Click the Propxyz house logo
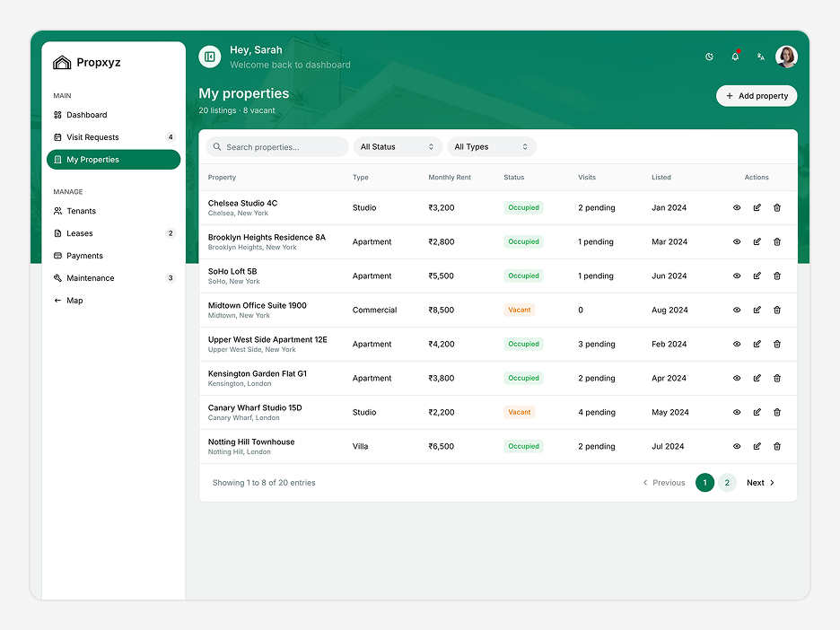The height and width of the screenshot is (630, 840). pyautogui.click(x=62, y=63)
